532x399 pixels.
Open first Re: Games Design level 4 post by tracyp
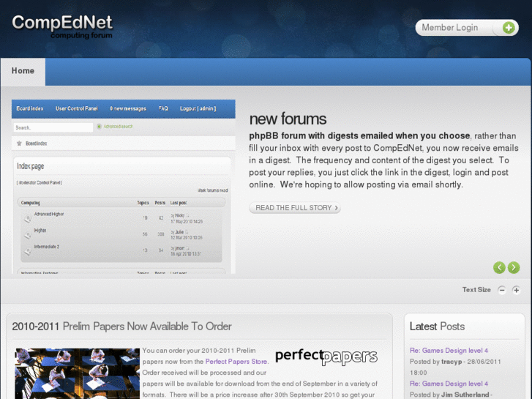pyautogui.click(x=449, y=351)
